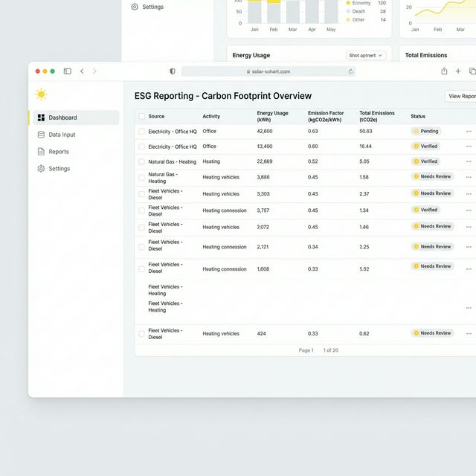Open Settings in the background window sidebar
476x476 pixels.
(147, 7)
